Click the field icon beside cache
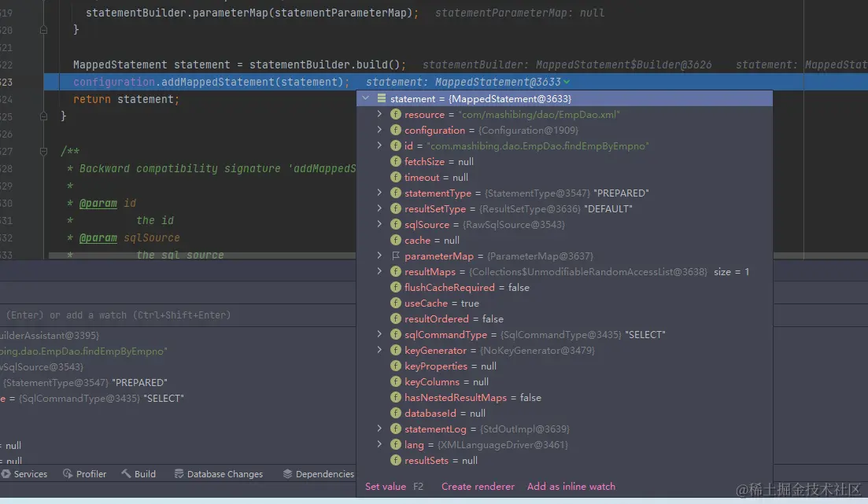The width and height of the screenshot is (868, 504). (395, 240)
